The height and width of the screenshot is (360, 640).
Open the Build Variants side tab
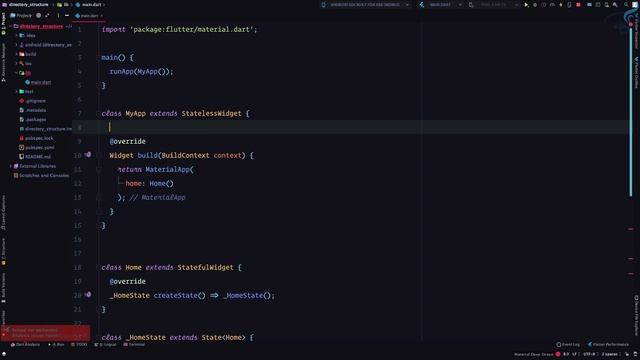click(x=4, y=287)
